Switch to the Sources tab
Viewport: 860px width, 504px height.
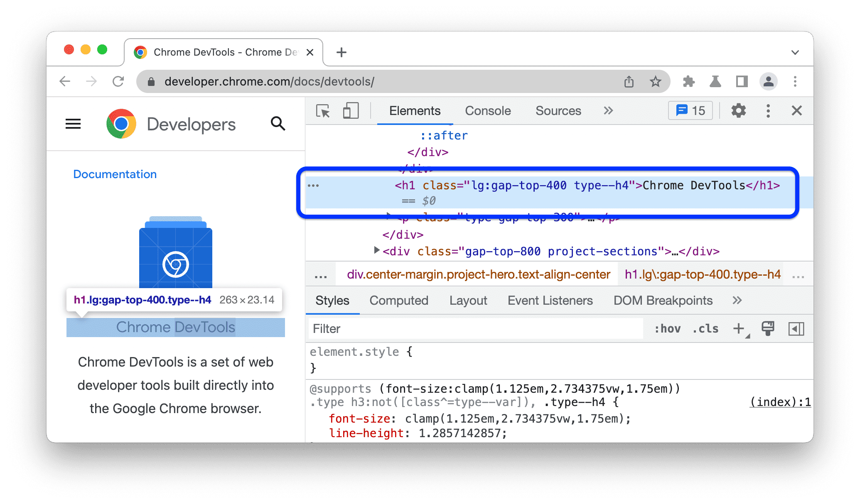click(x=557, y=110)
